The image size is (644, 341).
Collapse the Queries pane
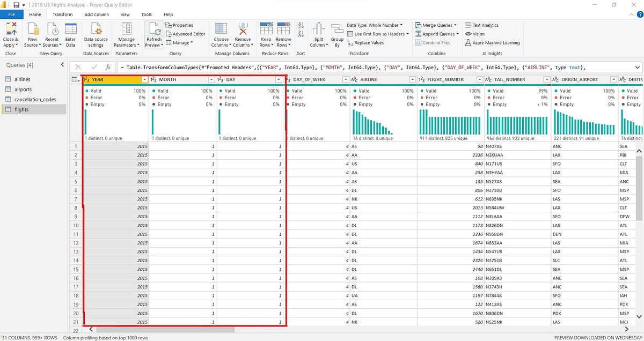[62, 65]
